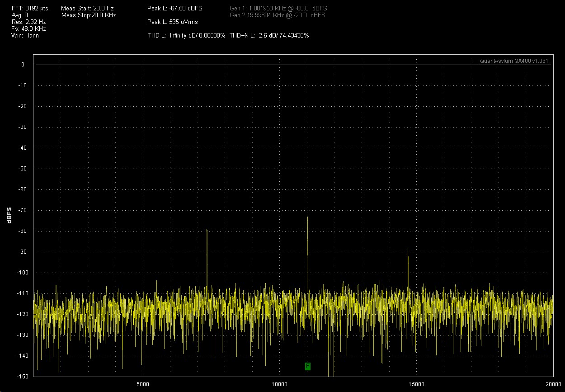Click the 20000 X-axis tick label
Image resolution: width=565 pixels, height=392 pixels.
point(552,384)
